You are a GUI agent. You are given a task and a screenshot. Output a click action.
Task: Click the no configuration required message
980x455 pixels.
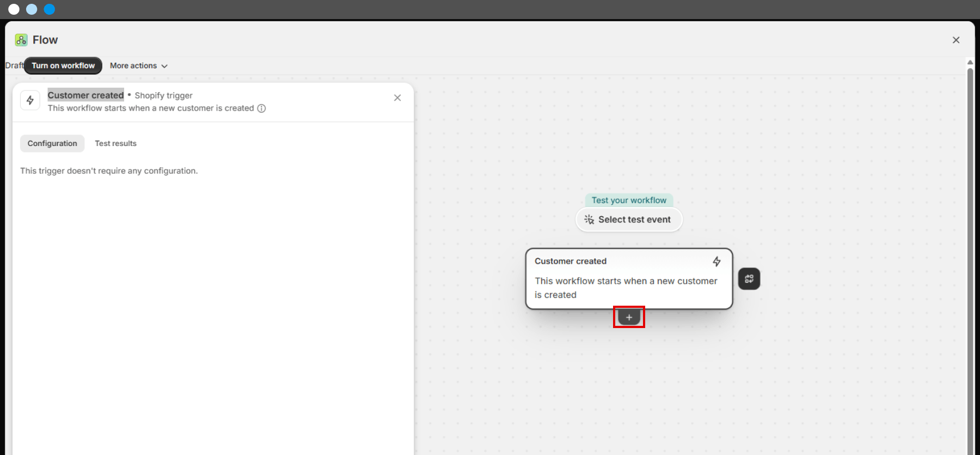[x=109, y=171]
